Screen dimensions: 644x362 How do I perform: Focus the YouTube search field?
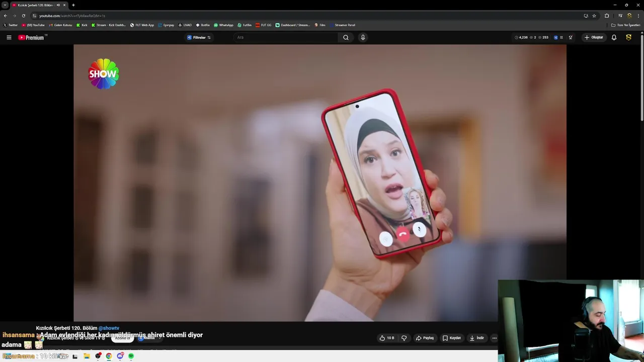287,37
